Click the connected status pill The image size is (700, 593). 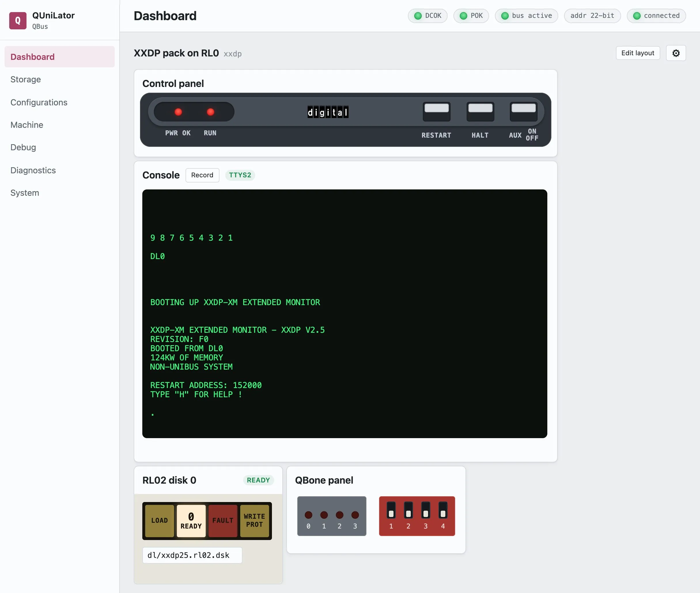(656, 16)
